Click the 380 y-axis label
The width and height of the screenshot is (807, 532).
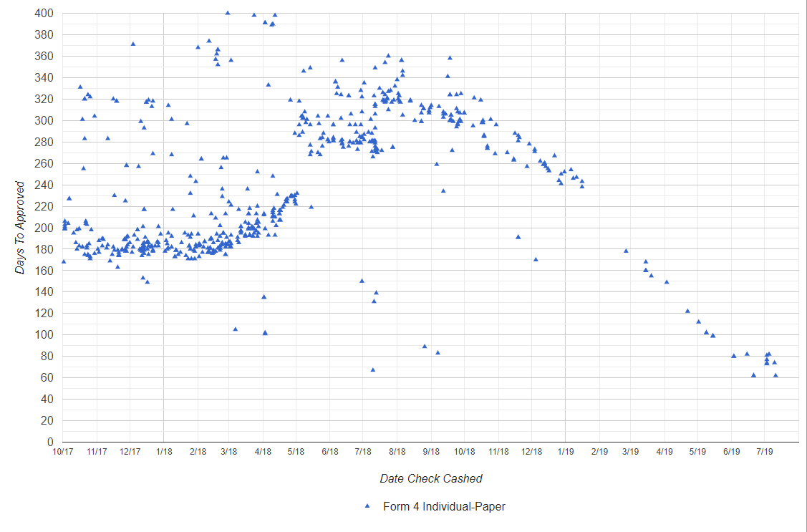pos(44,34)
